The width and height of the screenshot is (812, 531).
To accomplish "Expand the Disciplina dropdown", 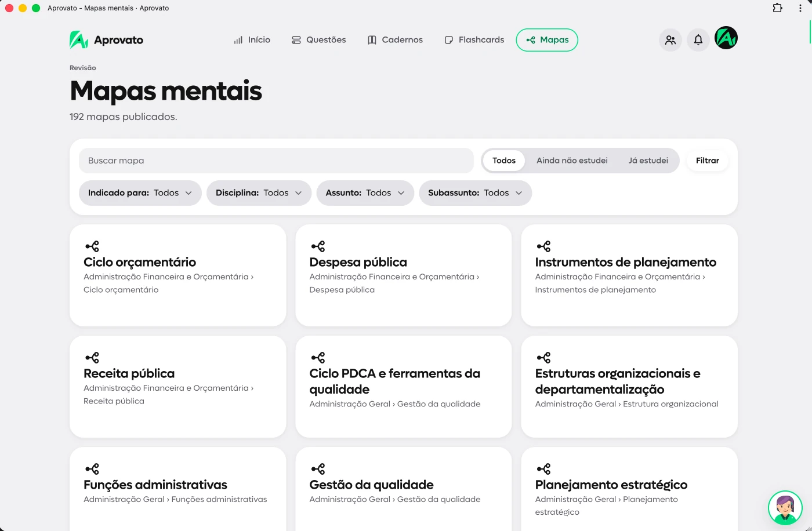I will [259, 193].
